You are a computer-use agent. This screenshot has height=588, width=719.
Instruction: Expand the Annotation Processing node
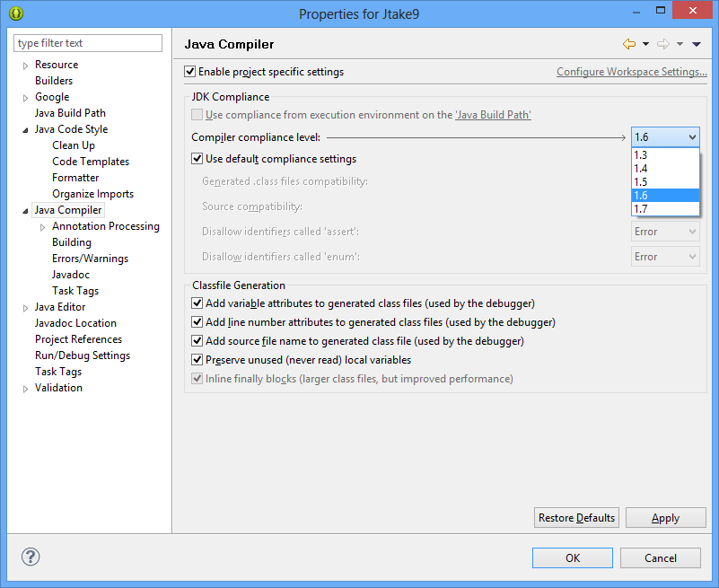(x=43, y=227)
